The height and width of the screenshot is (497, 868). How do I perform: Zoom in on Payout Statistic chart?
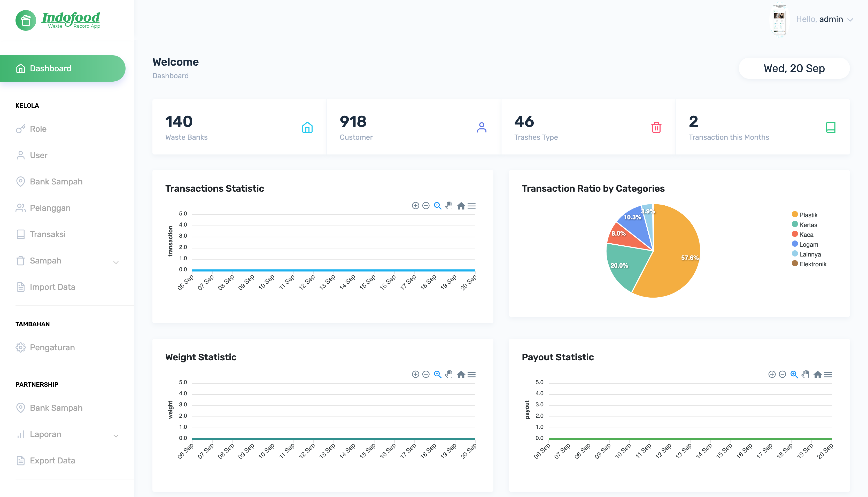[772, 374]
